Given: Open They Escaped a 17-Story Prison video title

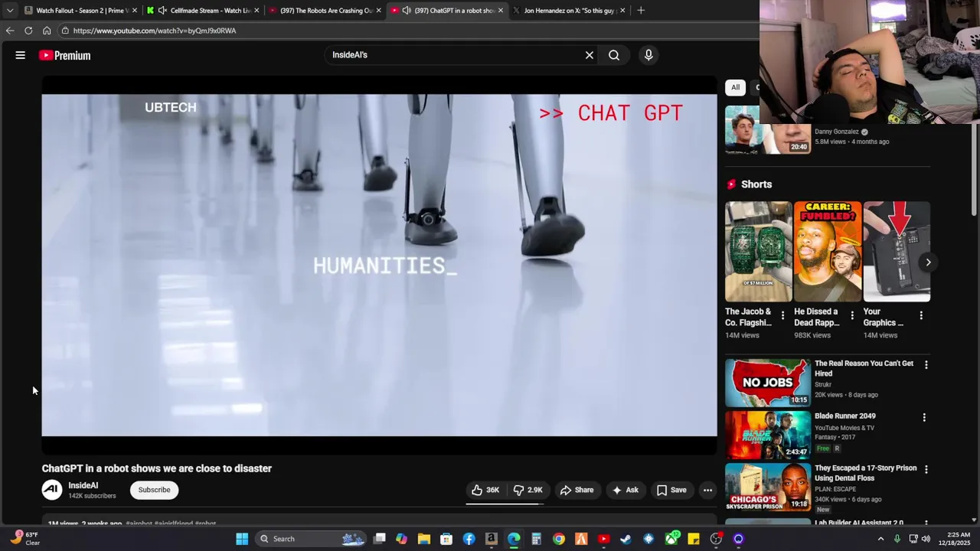Looking at the screenshot, I should (865, 473).
